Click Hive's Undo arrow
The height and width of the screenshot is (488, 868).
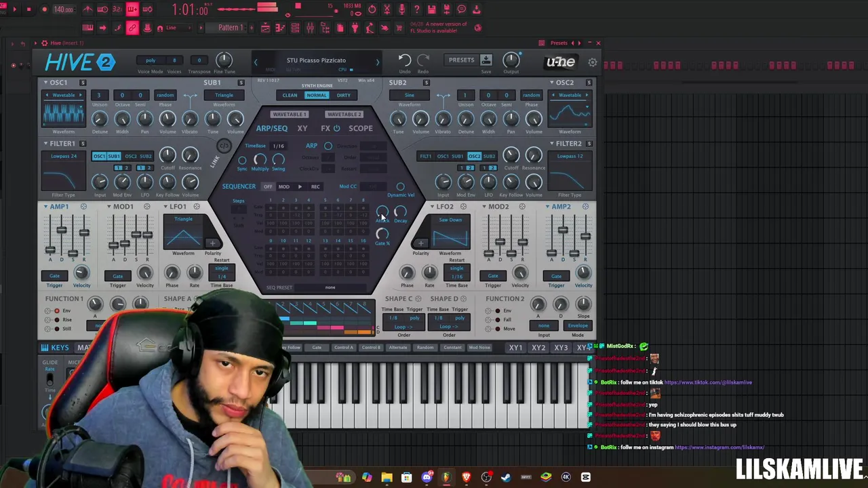point(404,60)
